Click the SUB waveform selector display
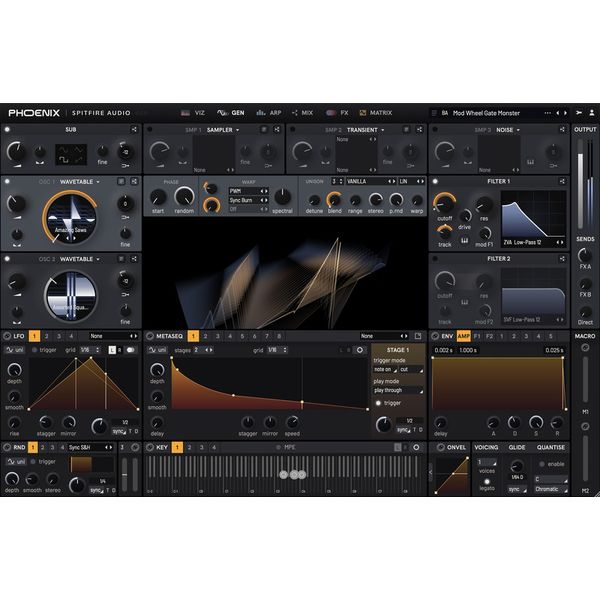The width and height of the screenshot is (600, 600). pos(71,155)
